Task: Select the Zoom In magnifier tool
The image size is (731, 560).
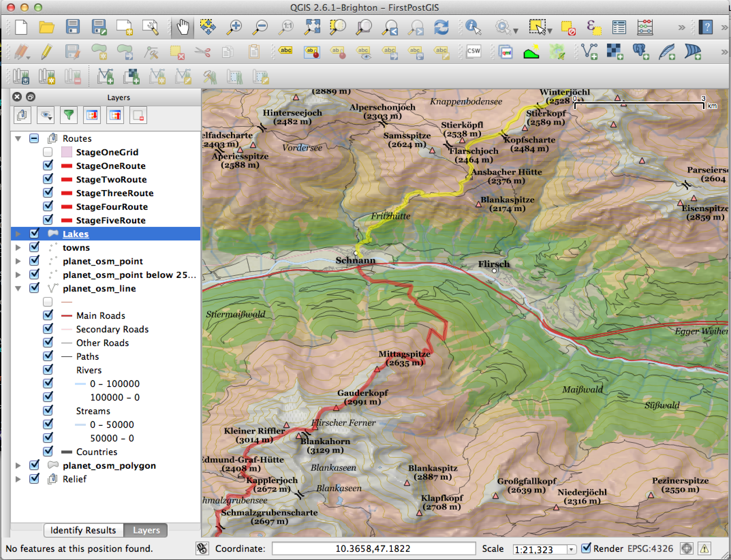Action: (x=234, y=27)
